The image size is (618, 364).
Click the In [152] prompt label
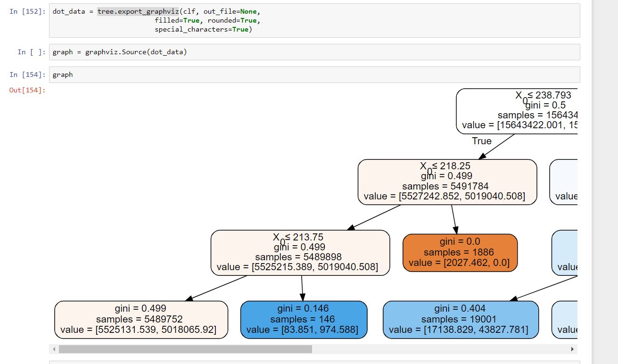point(28,11)
